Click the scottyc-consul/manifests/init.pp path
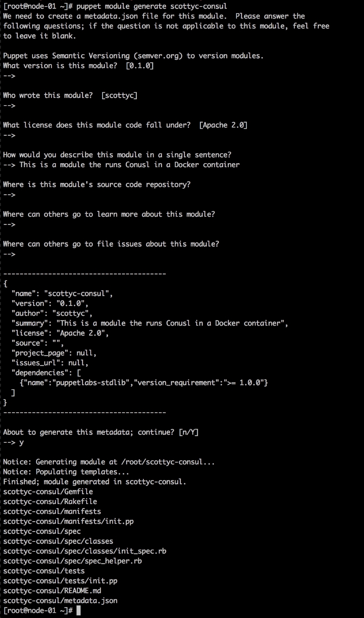364x618 pixels. pyautogui.click(x=68, y=521)
